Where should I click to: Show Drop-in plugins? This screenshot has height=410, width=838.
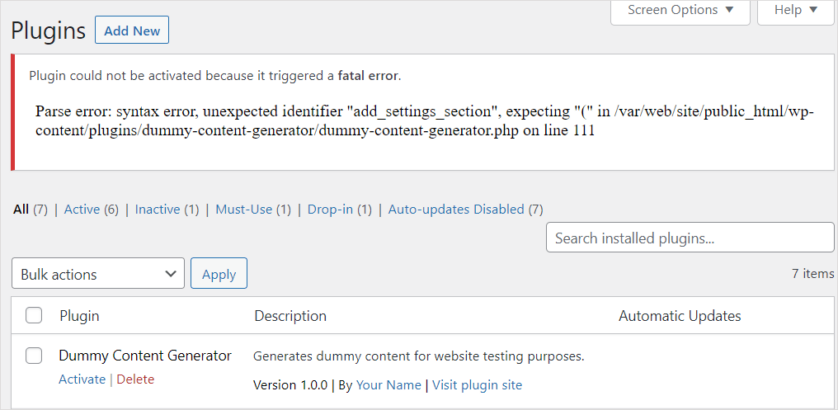[x=330, y=209]
